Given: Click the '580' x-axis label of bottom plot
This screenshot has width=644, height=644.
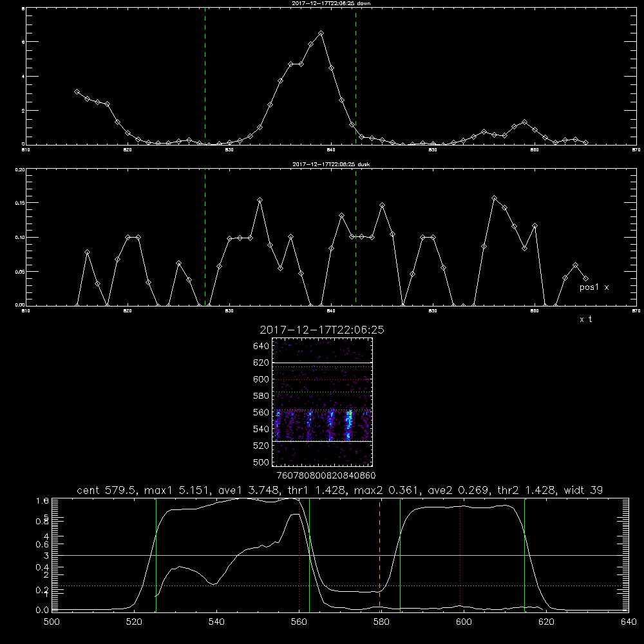Looking at the screenshot, I should [381, 621].
